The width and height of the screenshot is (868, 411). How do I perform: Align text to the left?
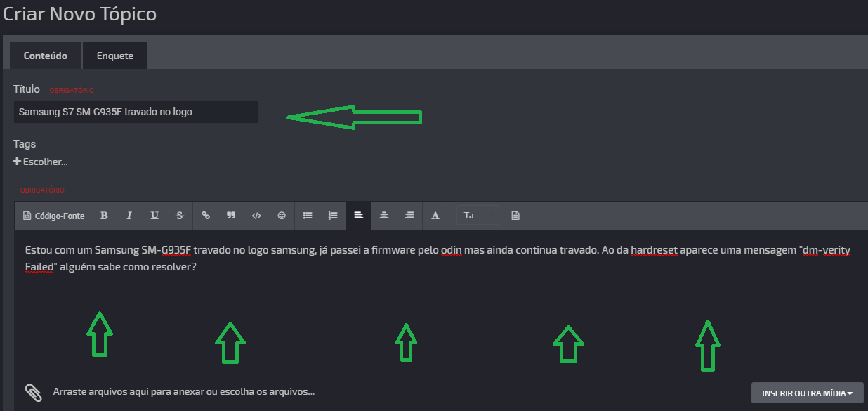tap(359, 216)
